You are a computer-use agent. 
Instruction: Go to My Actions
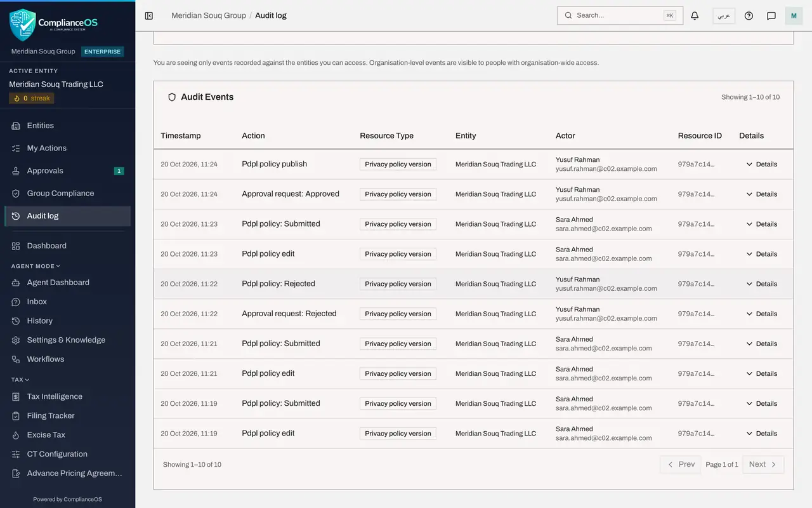pos(67,148)
